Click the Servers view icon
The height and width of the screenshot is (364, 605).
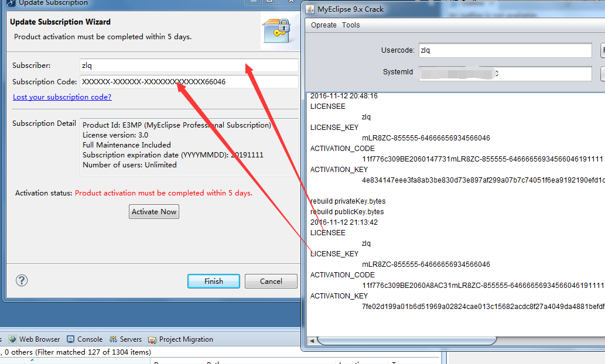(x=113, y=339)
